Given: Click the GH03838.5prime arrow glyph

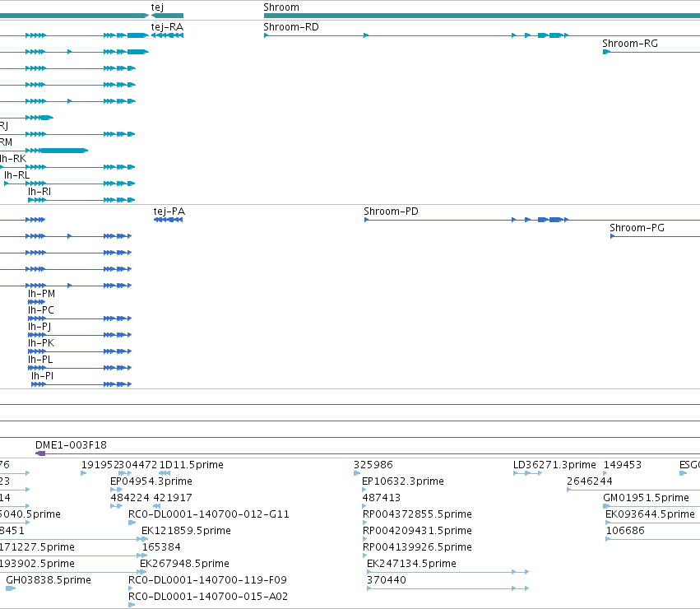Looking at the screenshot, I should [11, 588].
